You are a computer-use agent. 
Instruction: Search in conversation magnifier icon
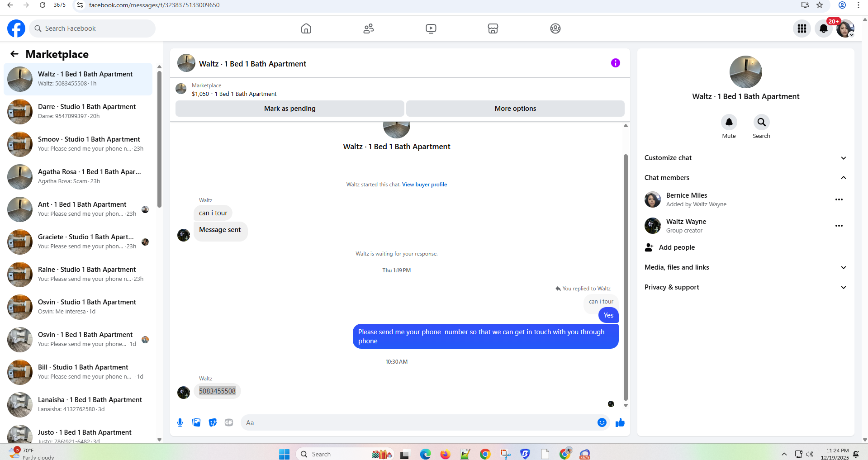click(x=762, y=122)
